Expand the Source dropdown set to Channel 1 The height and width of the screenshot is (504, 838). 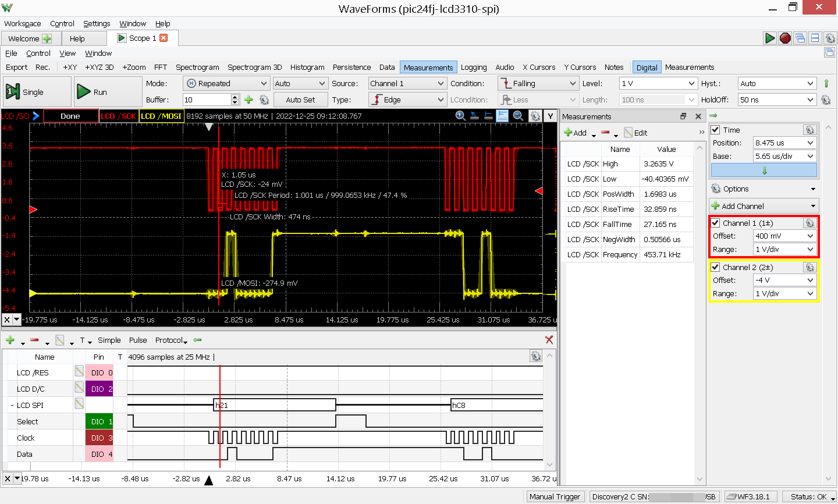coord(407,84)
